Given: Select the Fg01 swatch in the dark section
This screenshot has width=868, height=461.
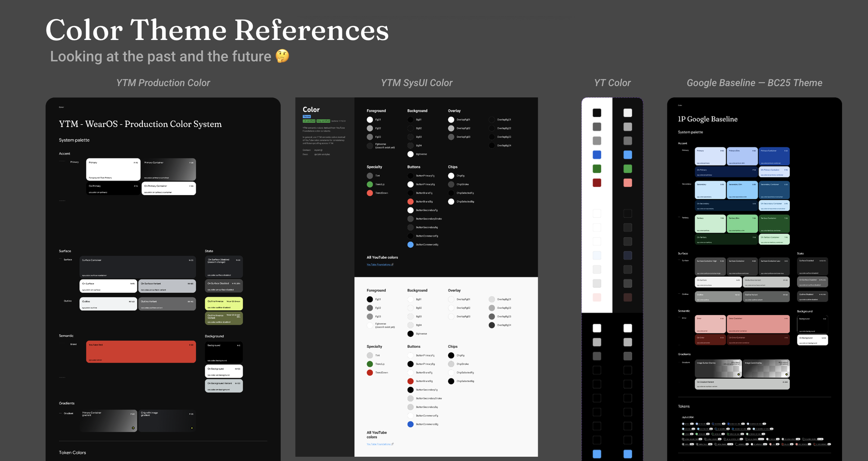Looking at the screenshot, I should tap(370, 119).
